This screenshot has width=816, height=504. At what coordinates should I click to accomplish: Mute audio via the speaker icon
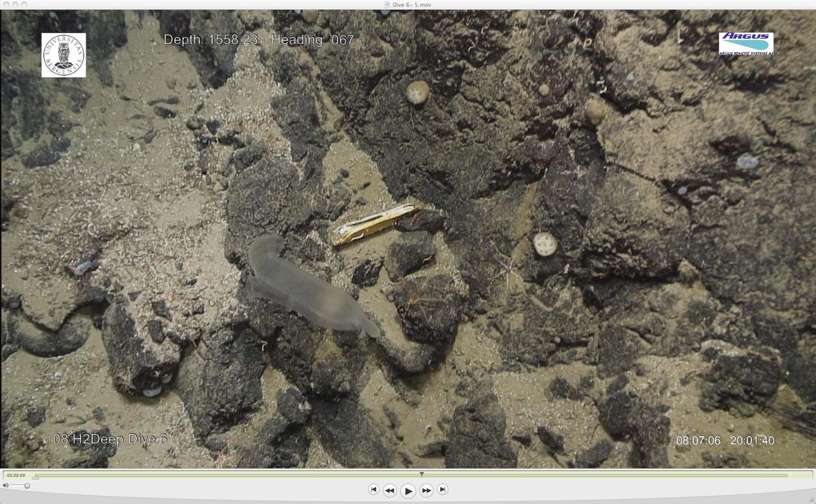coord(6,485)
